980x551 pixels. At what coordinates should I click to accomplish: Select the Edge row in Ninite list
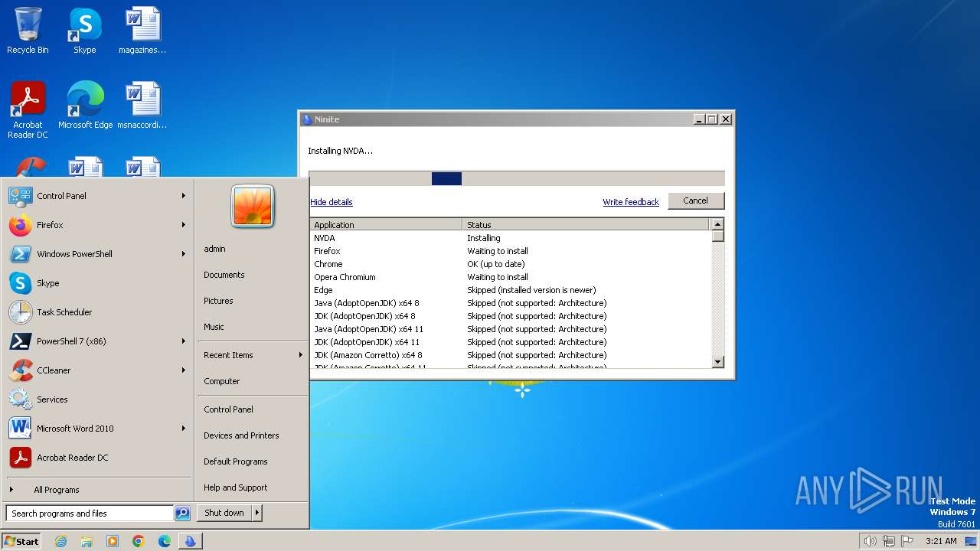point(511,290)
